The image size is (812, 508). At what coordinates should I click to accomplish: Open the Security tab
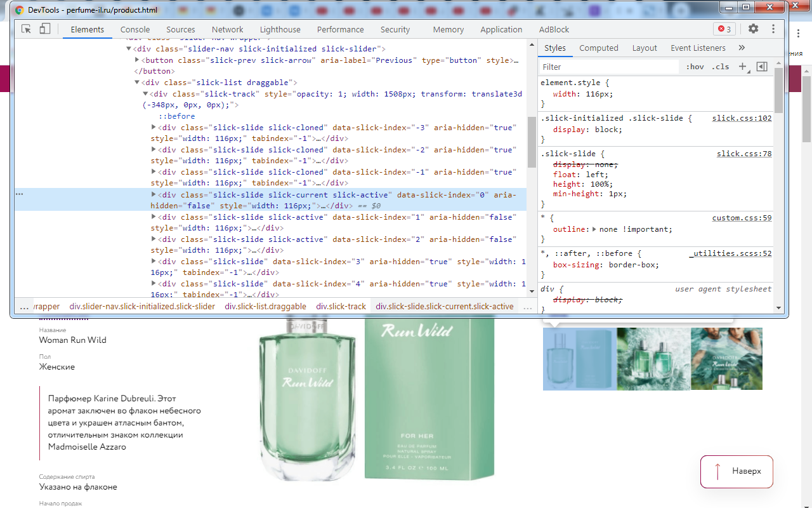(x=395, y=29)
